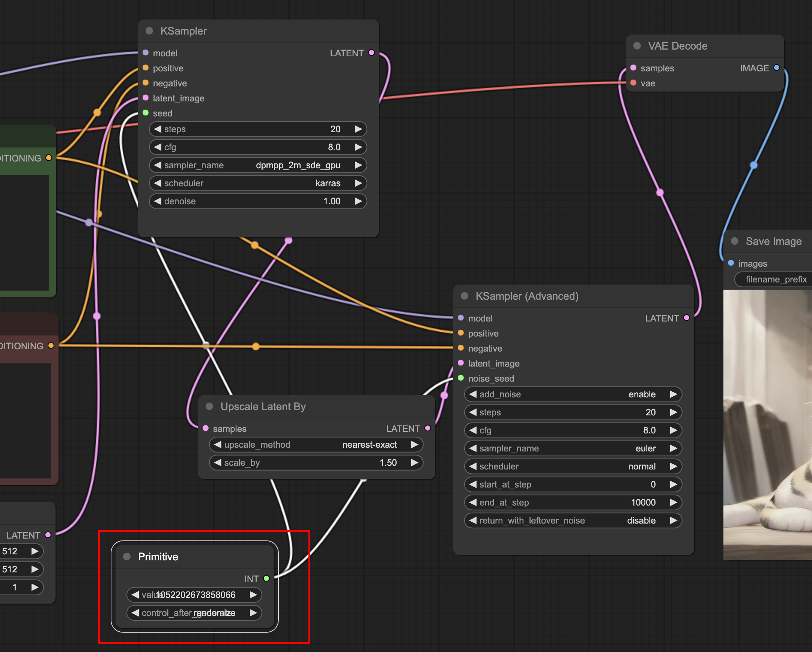Click the Save Image node collapse dot
812x652 pixels.
[x=734, y=241]
